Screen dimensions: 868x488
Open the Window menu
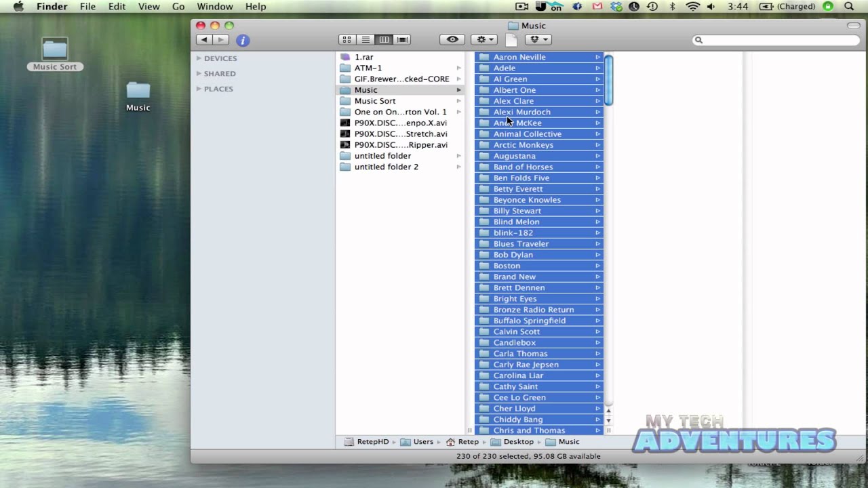coord(215,6)
